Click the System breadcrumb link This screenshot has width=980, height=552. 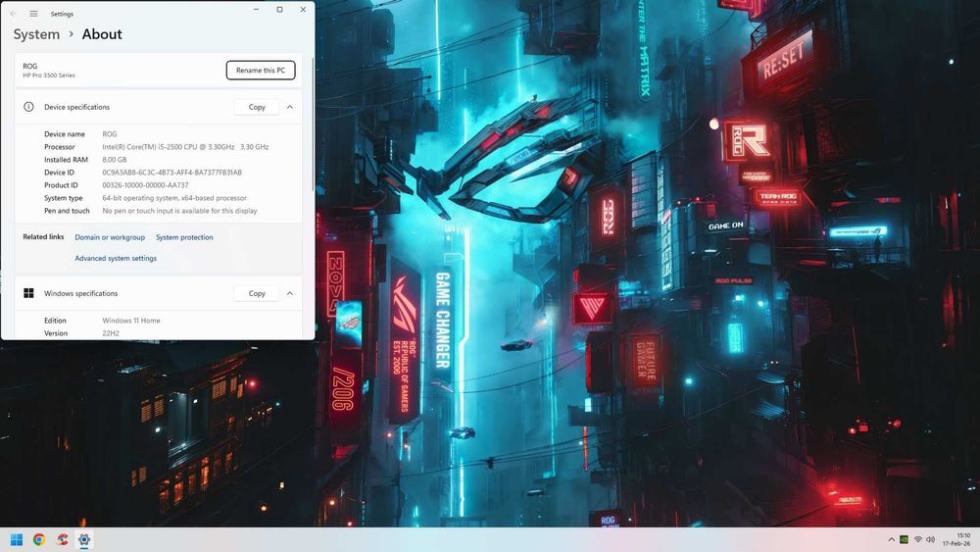click(36, 34)
